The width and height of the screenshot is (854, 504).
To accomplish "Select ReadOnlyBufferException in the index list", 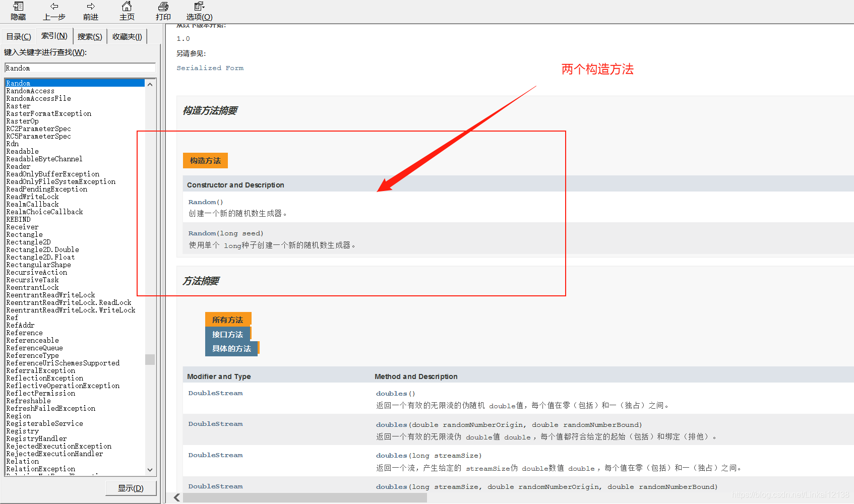I will [x=53, y=174].
